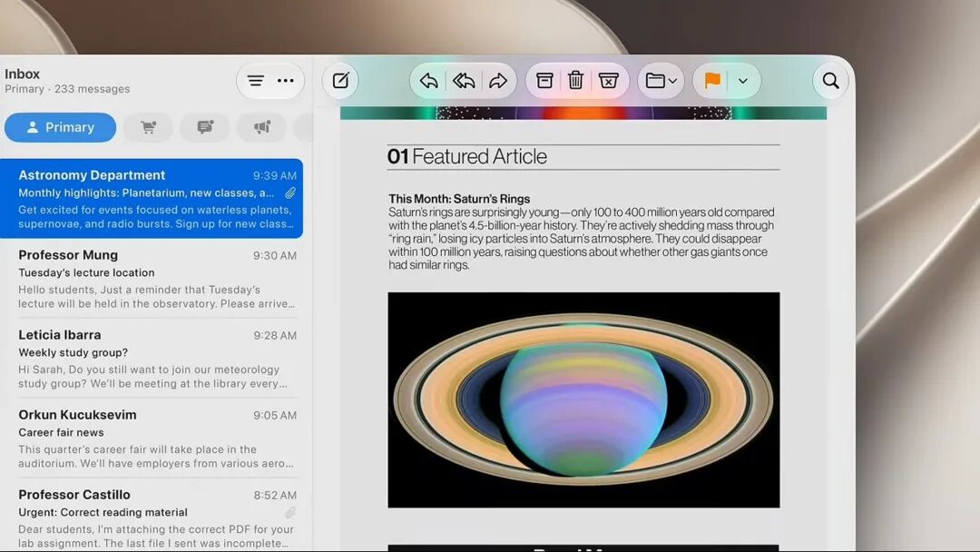Open Orkun Kucuksevim's Career fair news email

click(152, 439)
